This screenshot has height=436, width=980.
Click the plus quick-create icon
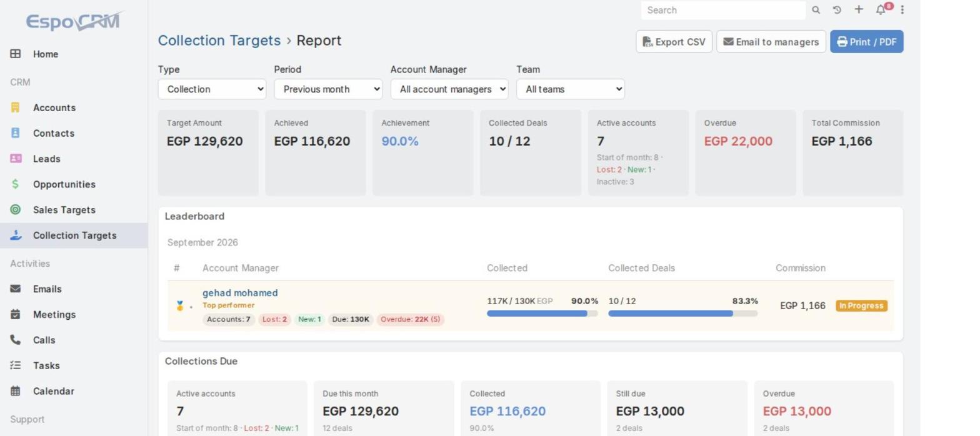859,9
